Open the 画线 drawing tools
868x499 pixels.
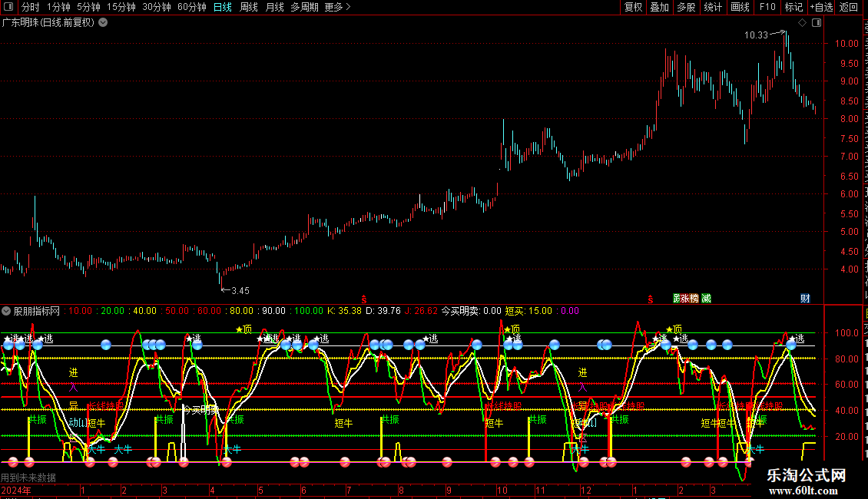pyautogui.click(x=740, y=7)
